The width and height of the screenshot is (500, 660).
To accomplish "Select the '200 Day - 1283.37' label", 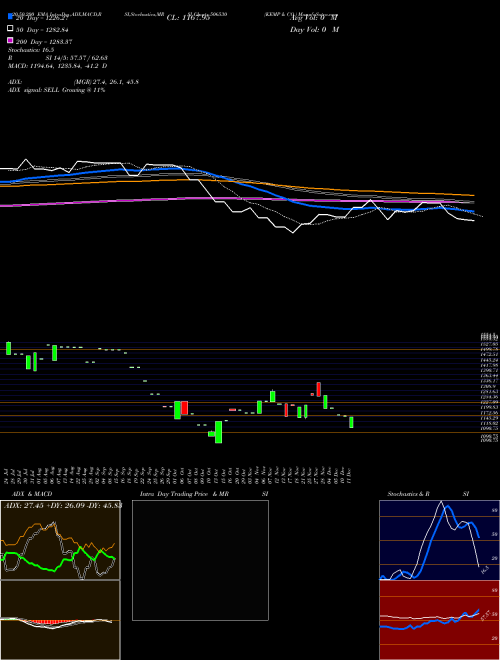I will pyautogui.click(x=44, y=42).
